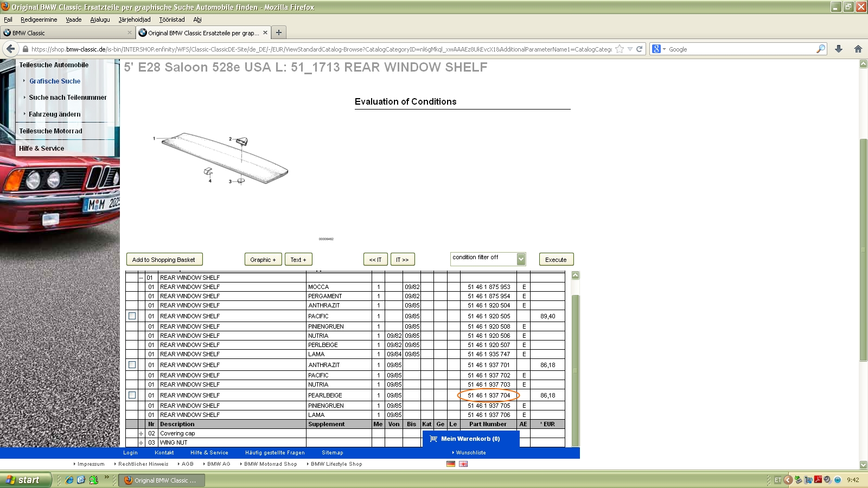Open the Wunschliste link
The height and width of the screenshot is (488, 868).
click(471, 453)
